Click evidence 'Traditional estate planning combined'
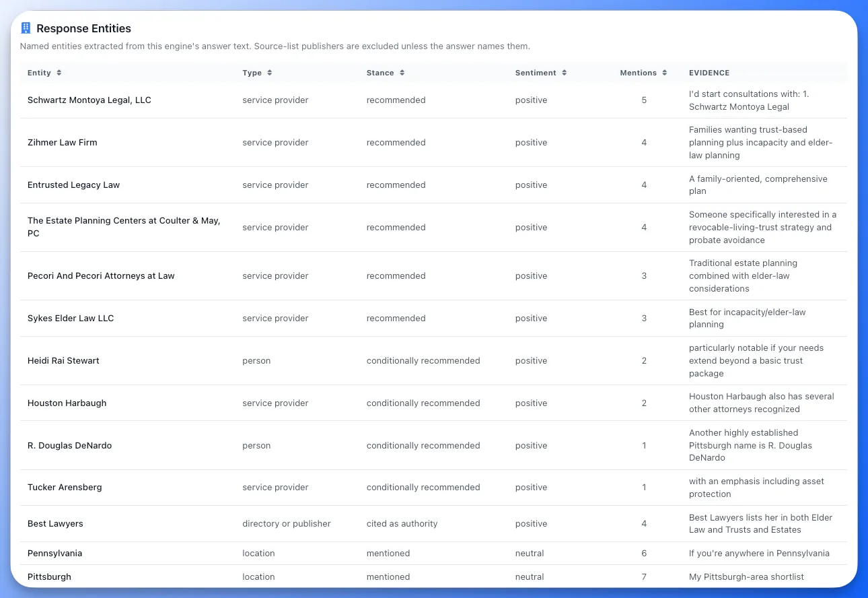Image resolution: width=868 pixels, height=598 pixels. tap(743, 276)
